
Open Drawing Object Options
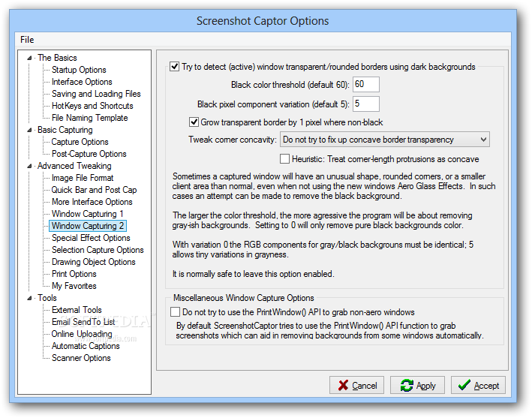93,262
